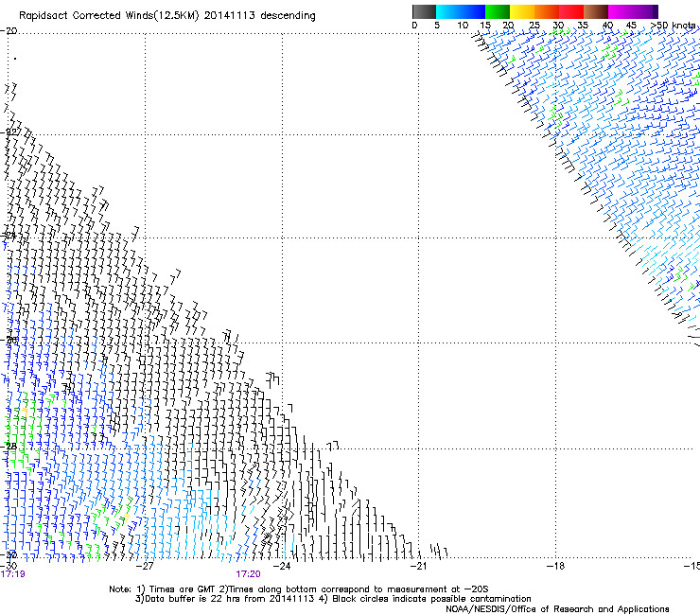700x615 pixels.
Task: Click the '-24' longitude label on bottom axis
Action: (x=282, y=566)
